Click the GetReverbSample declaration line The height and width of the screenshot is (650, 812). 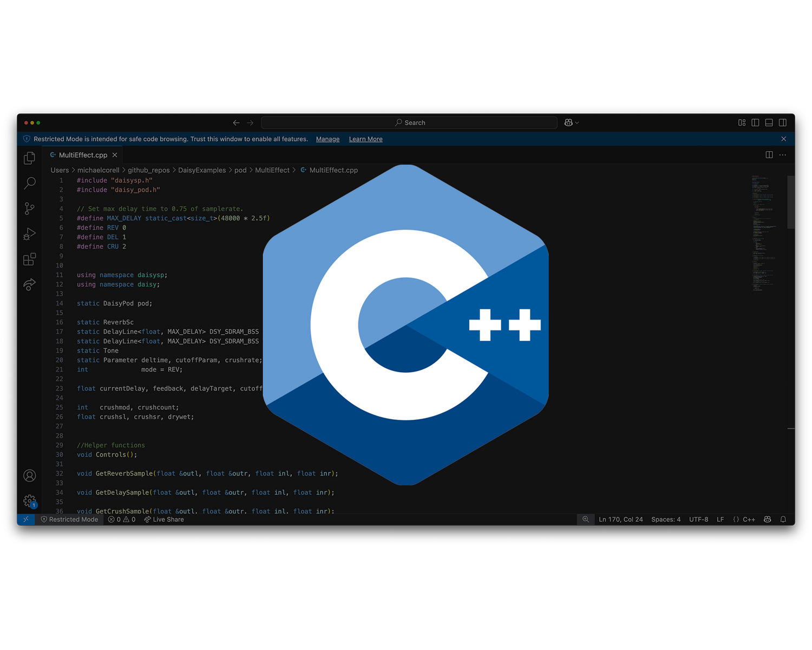pos(207,473)
